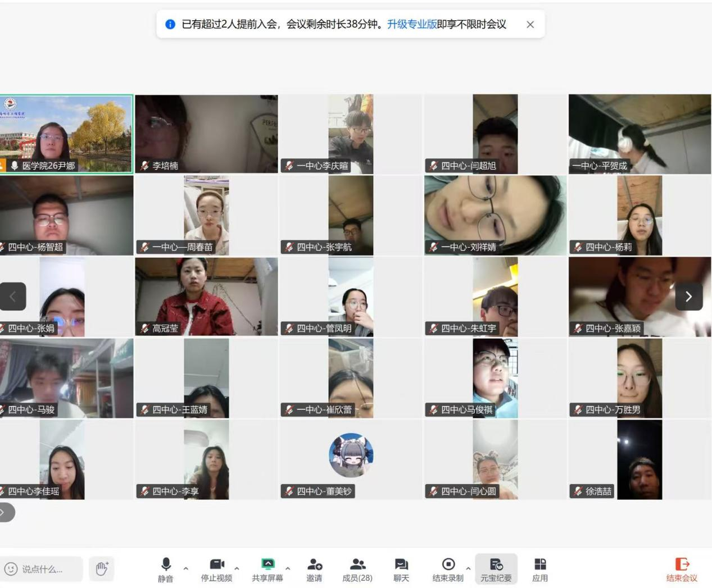Screen dimensions: 712x588
Task: Stop recording via 结束录制
Action: [x=448, y=569]
